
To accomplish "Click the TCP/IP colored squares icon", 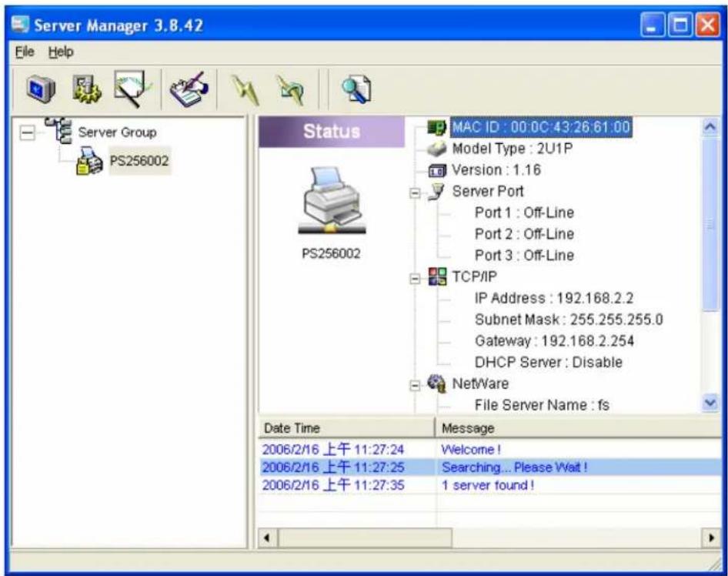I will (x=437, y=277).
